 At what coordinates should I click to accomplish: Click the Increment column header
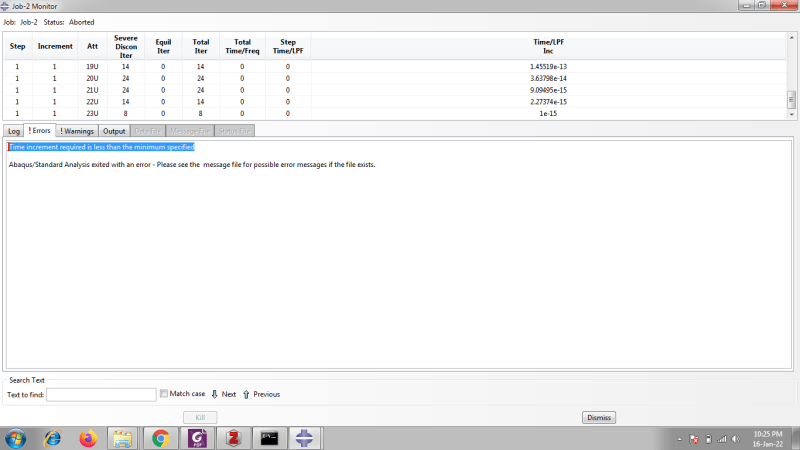[55, 46]
